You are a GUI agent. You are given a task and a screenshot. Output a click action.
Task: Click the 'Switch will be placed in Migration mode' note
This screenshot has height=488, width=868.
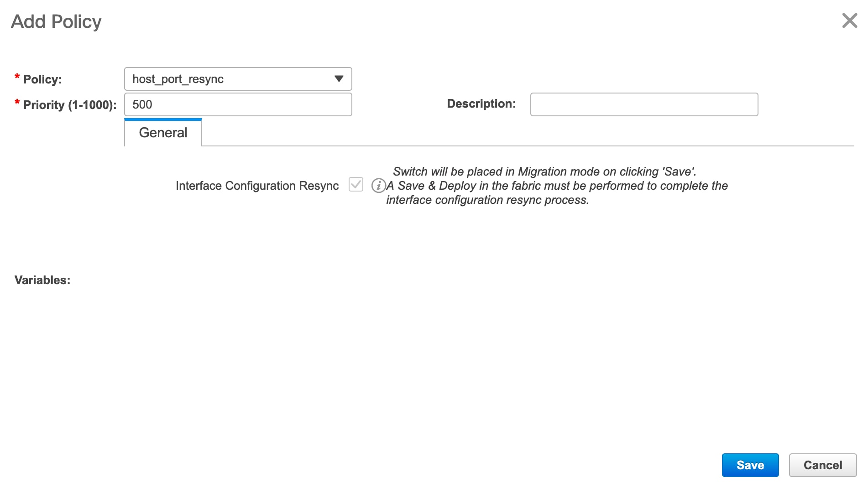557,186
